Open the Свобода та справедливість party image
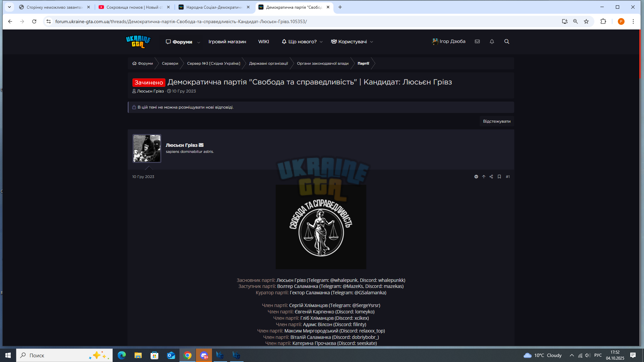Image resolution: width=644 pixels, height=362 pixels. pyautogui.click(x=321, y=227)
